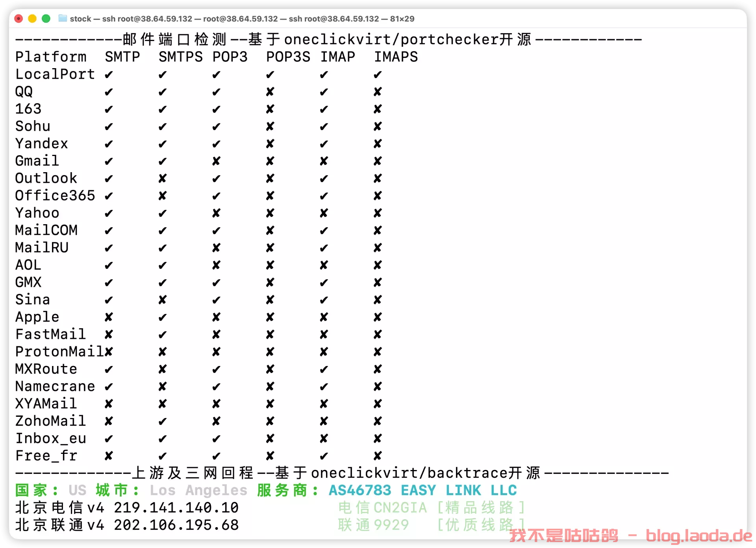Click the SMTP cross mark for Apple
756x548 pixels.
[x=109, y=317]
